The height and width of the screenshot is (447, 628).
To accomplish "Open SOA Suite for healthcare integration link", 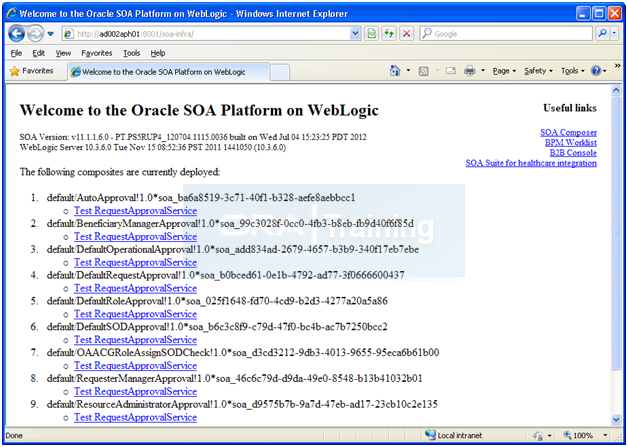I will point(531,163).
